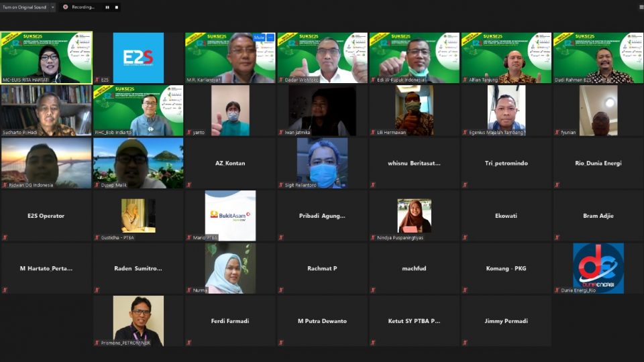Select Nindya Puspaningtiyas's video thumbnail

[x=414, y=215]
